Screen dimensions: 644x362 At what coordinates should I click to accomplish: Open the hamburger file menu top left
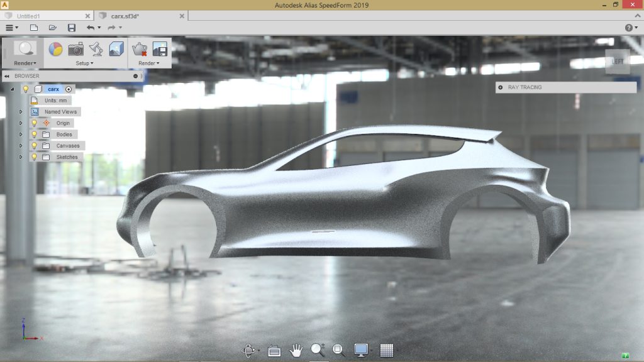9,27
